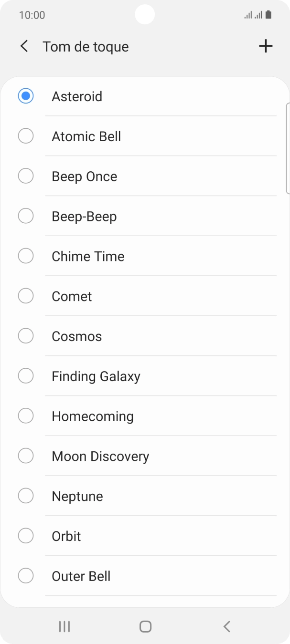The height and width of the screenshot is (644, 290).
Task: Select the Neptune ringtone
Action: tap(77, 496)
